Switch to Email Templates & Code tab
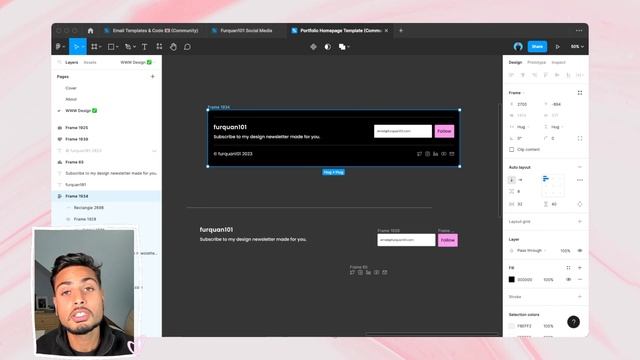This screenshot has height=360, width=640. click(x=151, y=31)
